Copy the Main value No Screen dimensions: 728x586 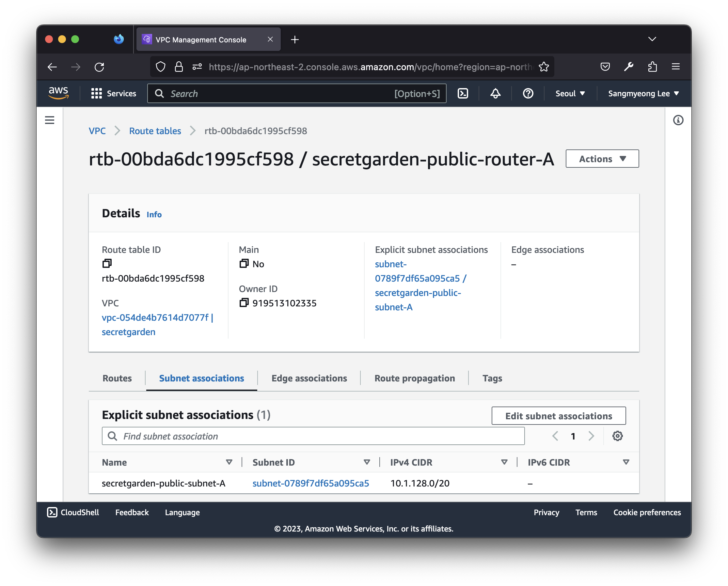point(244,263)
